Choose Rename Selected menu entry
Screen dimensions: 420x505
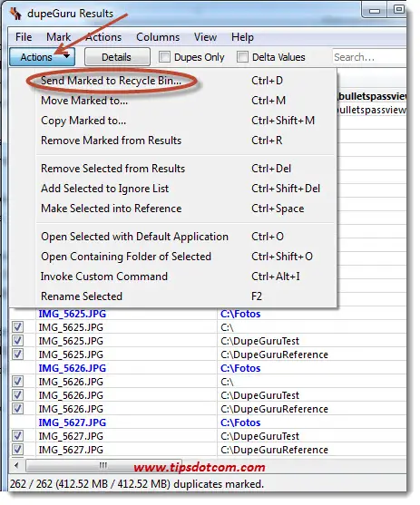pyautogui.click(x=173, y=296)
